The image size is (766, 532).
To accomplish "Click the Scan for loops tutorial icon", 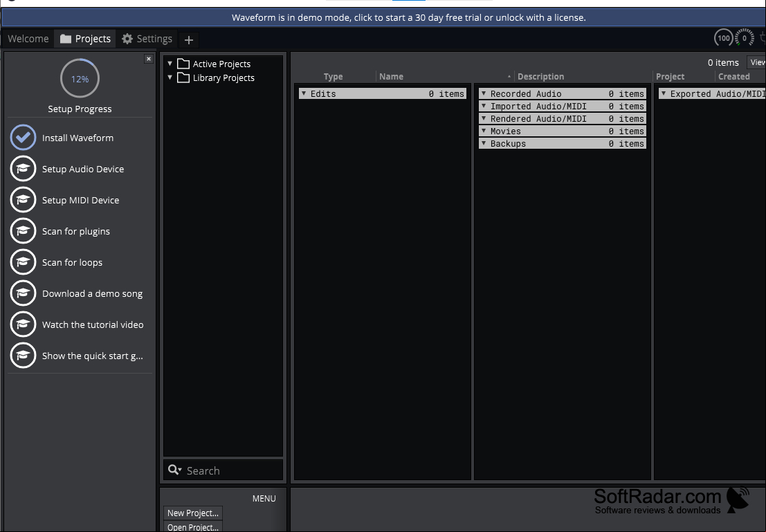I will (x=23, y=262).
